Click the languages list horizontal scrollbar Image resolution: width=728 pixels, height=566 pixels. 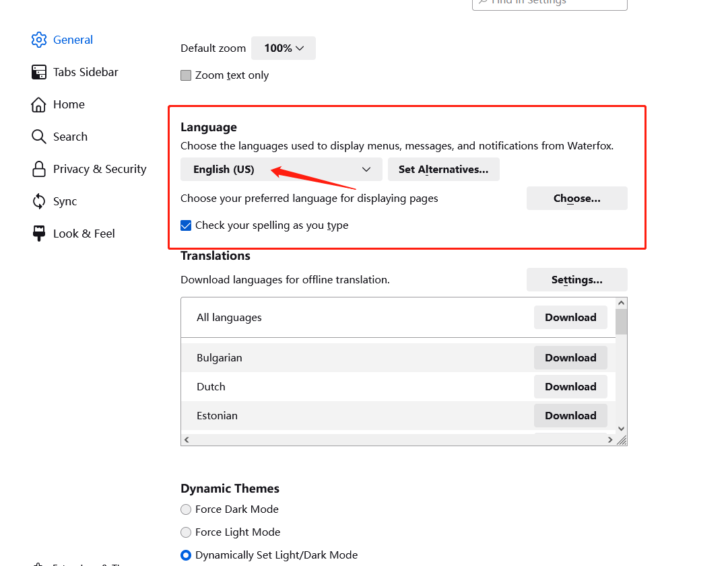pyautogui.click(x=397, y=439)
